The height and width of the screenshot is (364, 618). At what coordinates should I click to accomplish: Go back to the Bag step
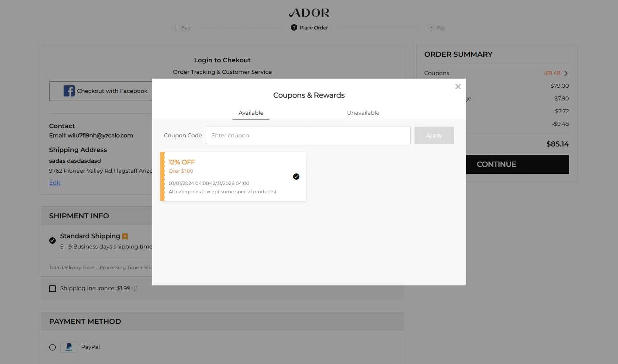pyautogui.click(x=182, y=28)
